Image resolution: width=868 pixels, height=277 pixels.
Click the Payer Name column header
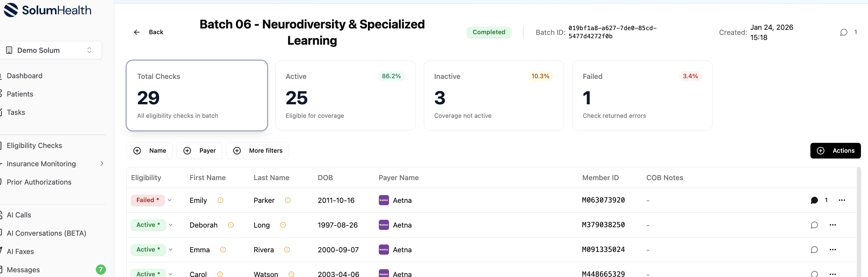click(x=398, y=178)
